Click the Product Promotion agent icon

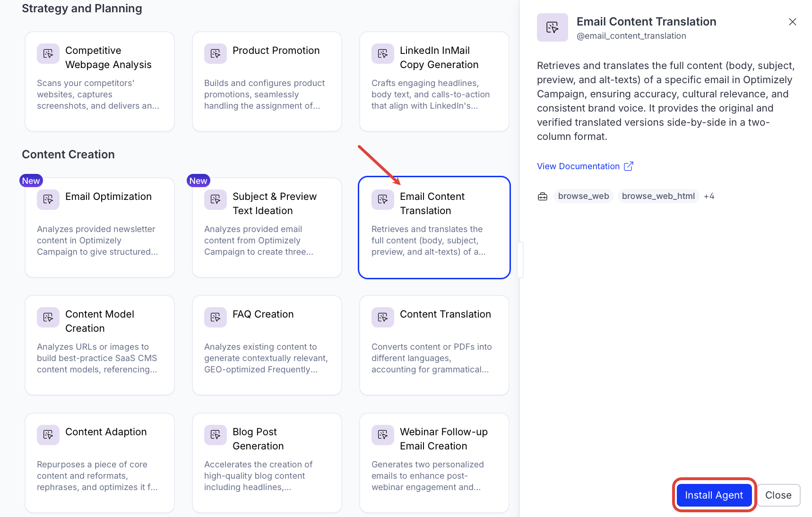pos(215,53)
